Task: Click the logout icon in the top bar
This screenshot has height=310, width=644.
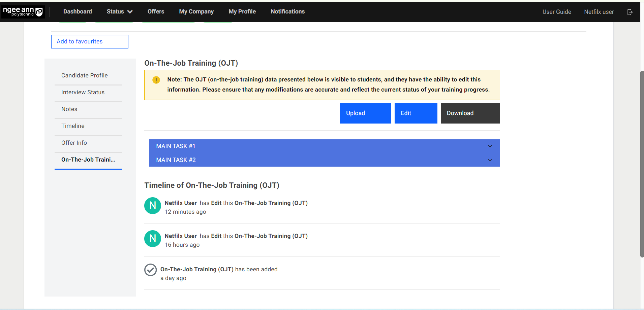Action: click(x=630, y=12)
